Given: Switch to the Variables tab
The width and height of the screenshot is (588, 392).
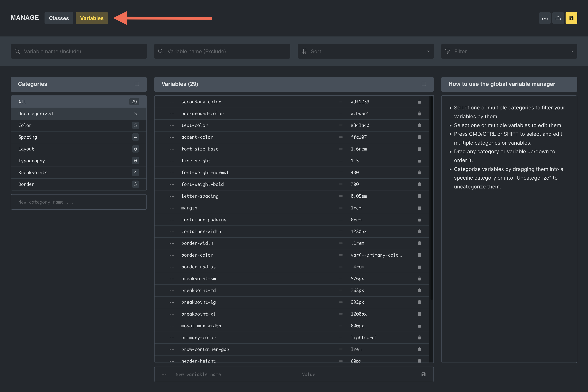Looking at the screenshot, I should pos(92,18).
